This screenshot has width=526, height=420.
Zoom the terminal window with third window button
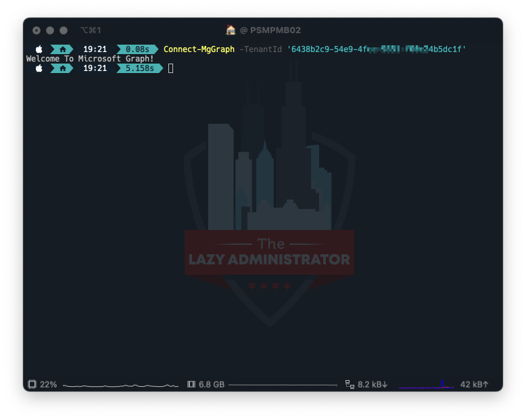(x=64, y=30)
